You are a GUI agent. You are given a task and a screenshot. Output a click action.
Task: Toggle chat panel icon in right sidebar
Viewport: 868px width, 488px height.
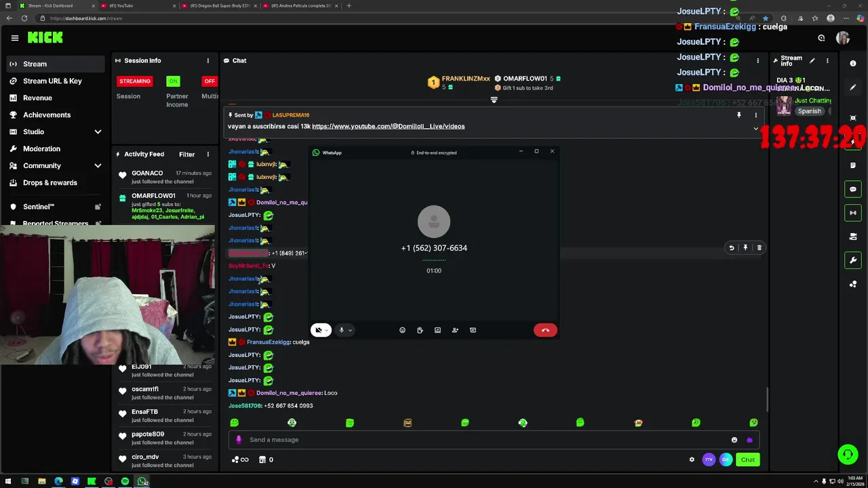click(x=853, y=189)
